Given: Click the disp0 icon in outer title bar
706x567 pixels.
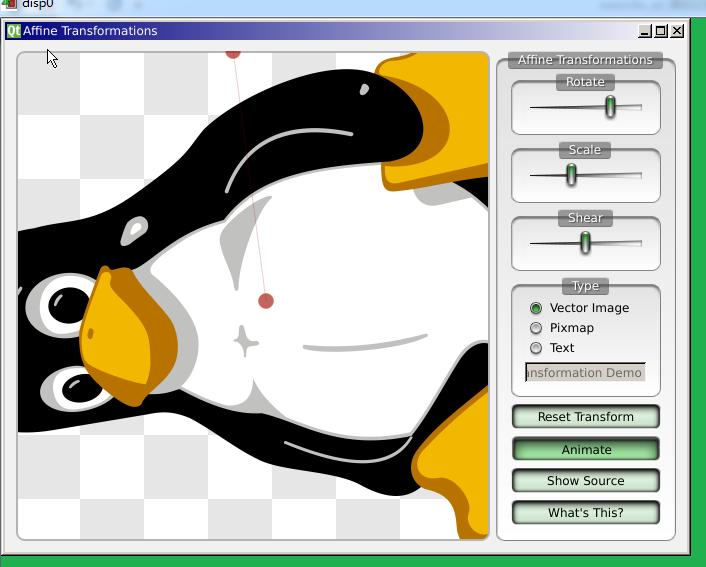Looking at the screenshot, I should (x=9, y=5).
